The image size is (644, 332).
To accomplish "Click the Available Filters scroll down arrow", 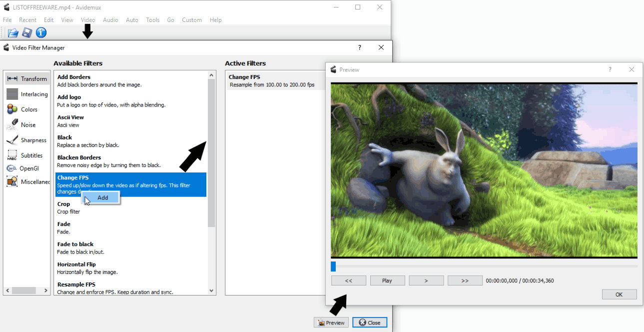I will pos(211,291).
